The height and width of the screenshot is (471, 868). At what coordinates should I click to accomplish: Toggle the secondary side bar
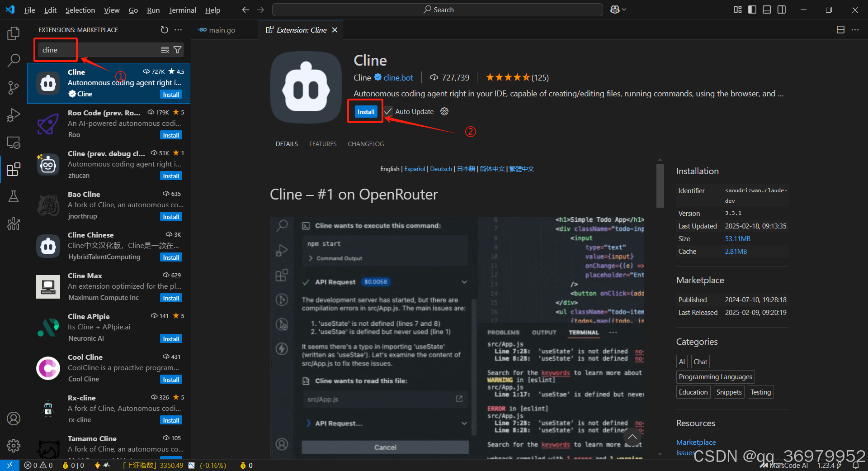[x=782, y=10]
